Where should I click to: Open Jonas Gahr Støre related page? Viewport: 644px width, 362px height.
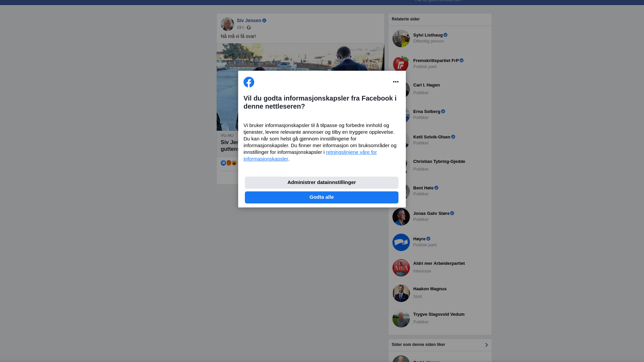[431, 214]
